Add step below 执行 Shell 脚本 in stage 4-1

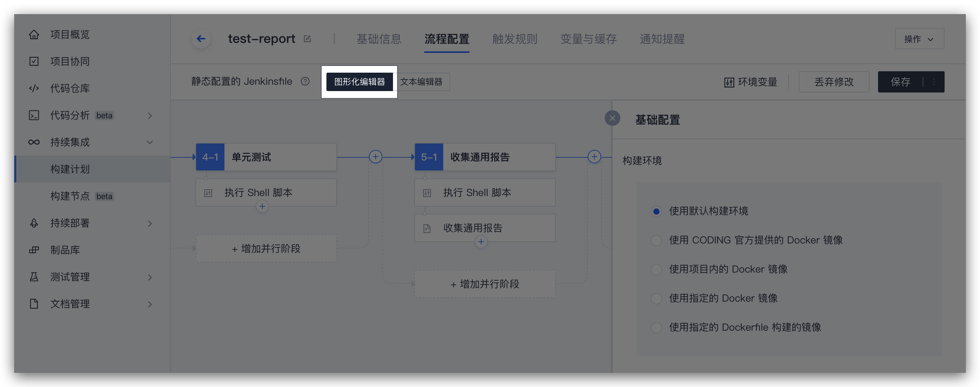point(262,207)
